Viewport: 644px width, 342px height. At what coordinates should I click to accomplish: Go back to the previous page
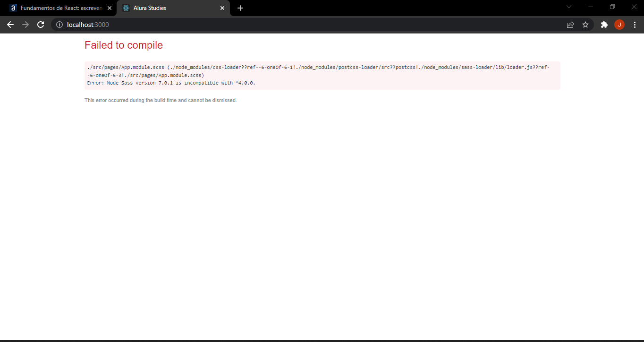(10, 25)
